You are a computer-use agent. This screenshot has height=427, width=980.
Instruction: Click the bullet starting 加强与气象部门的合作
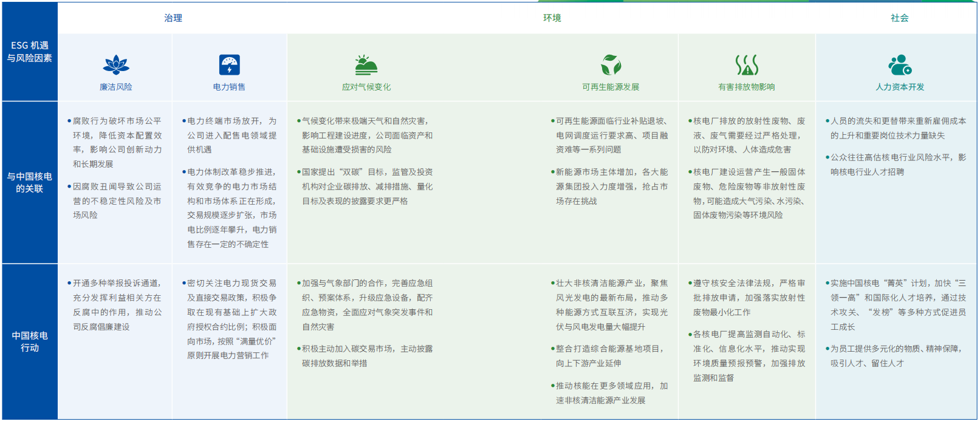pos(365,305)
